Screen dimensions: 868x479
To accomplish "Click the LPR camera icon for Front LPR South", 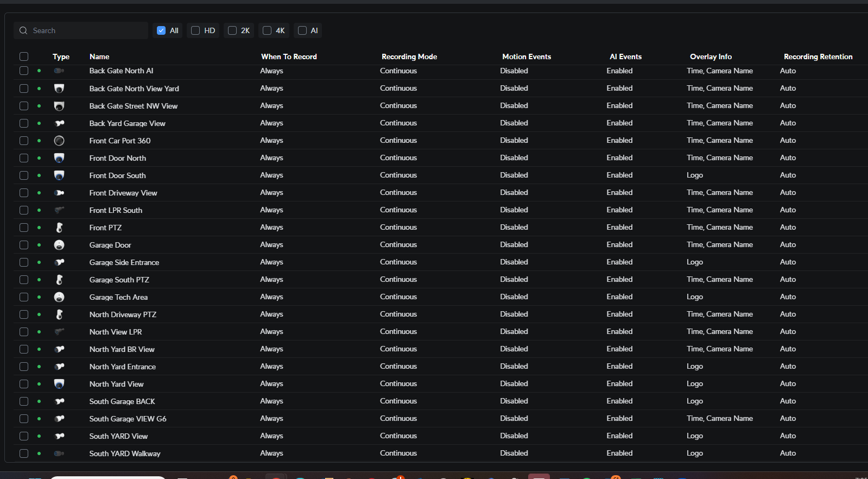I will pos(59,210).
